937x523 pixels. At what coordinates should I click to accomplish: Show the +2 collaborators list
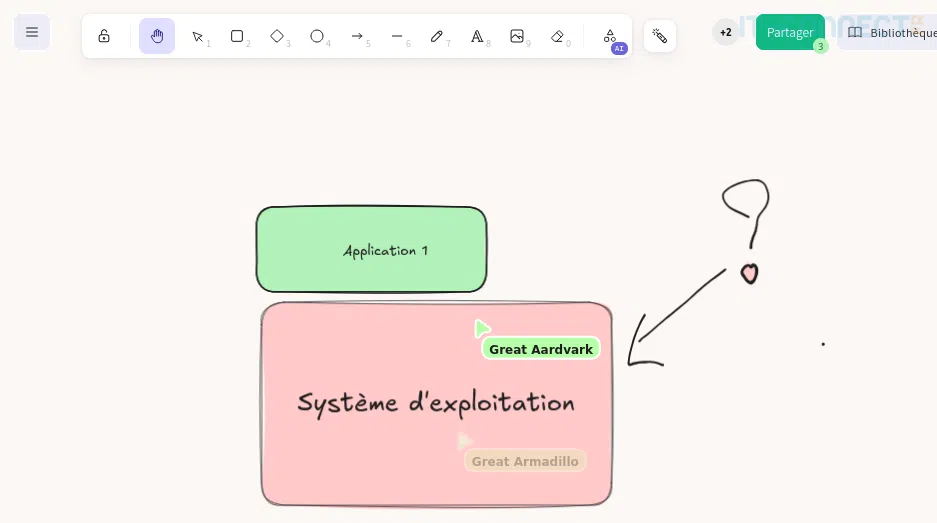point(726,32)
